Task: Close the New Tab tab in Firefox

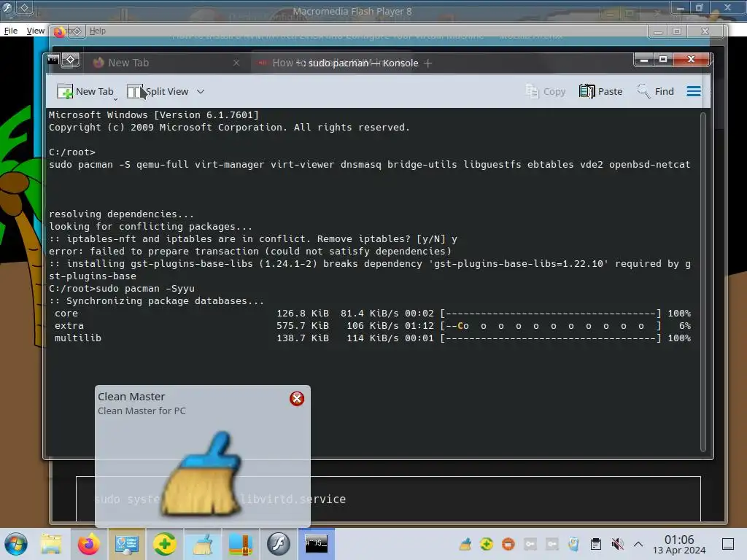Action: point(236,63)
